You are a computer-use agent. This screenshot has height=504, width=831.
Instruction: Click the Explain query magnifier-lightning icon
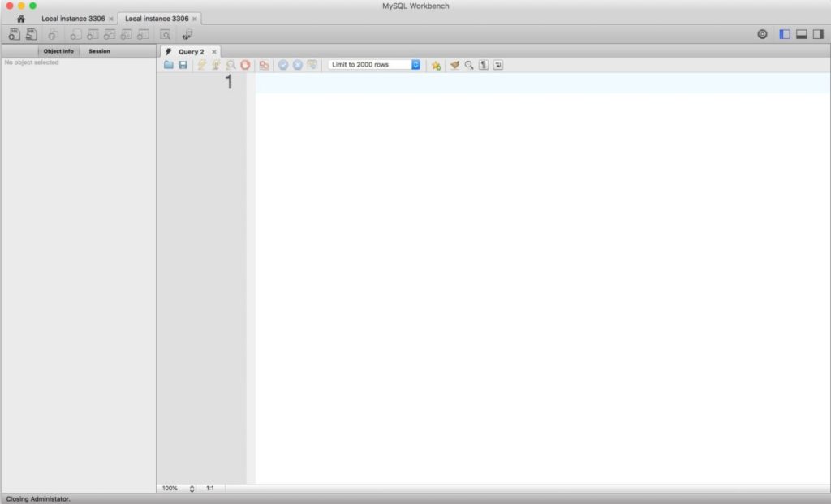click(230, 65)
